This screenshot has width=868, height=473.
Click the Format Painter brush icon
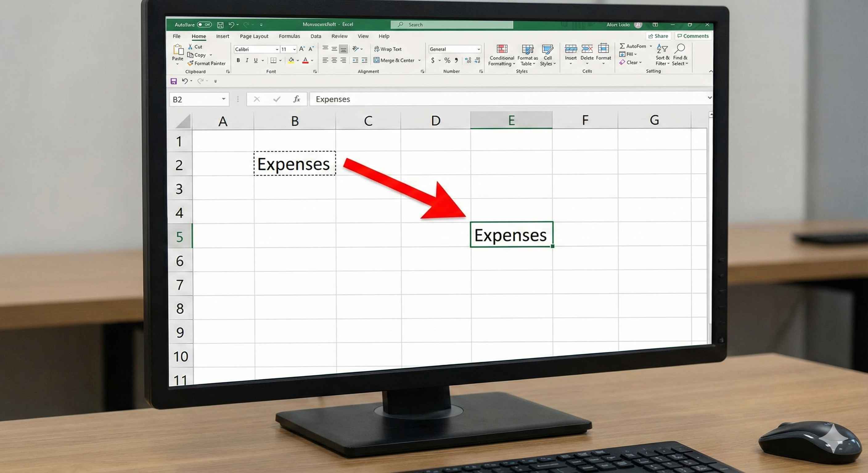coord(191,63)
